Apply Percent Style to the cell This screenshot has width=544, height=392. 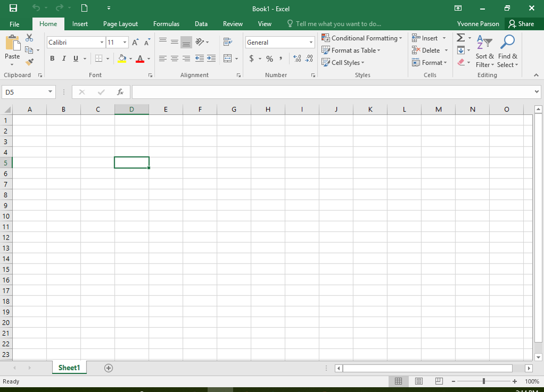pos(269,58)
